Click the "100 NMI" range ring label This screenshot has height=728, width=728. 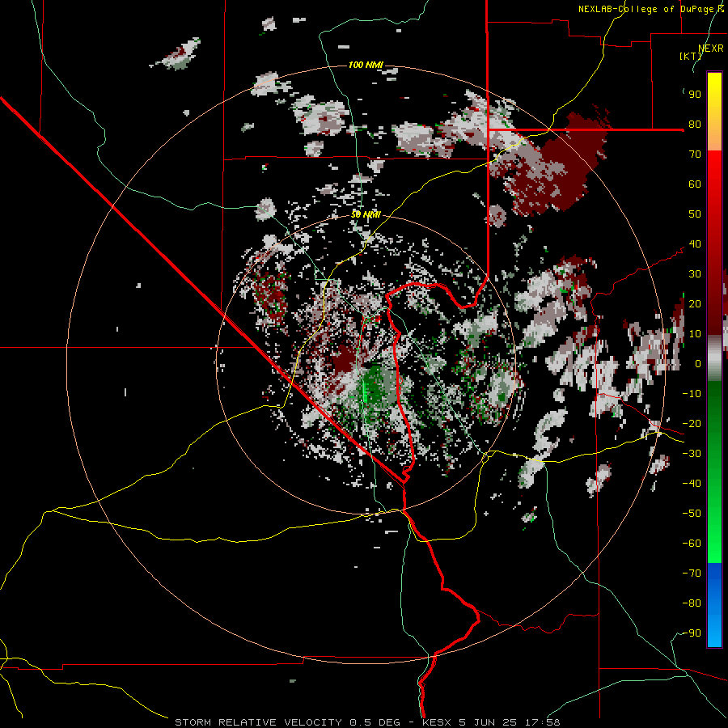pos(366,65)
